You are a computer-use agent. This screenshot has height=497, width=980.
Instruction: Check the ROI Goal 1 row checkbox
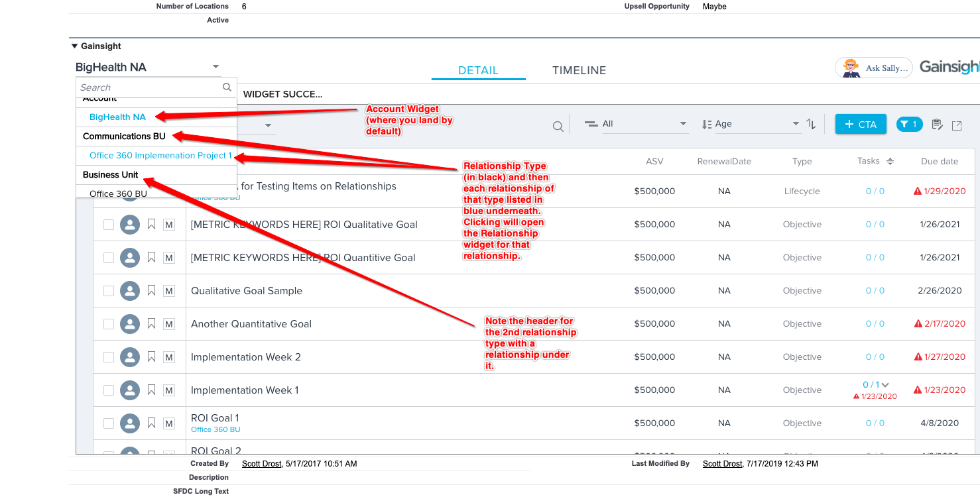pos(109,423)
